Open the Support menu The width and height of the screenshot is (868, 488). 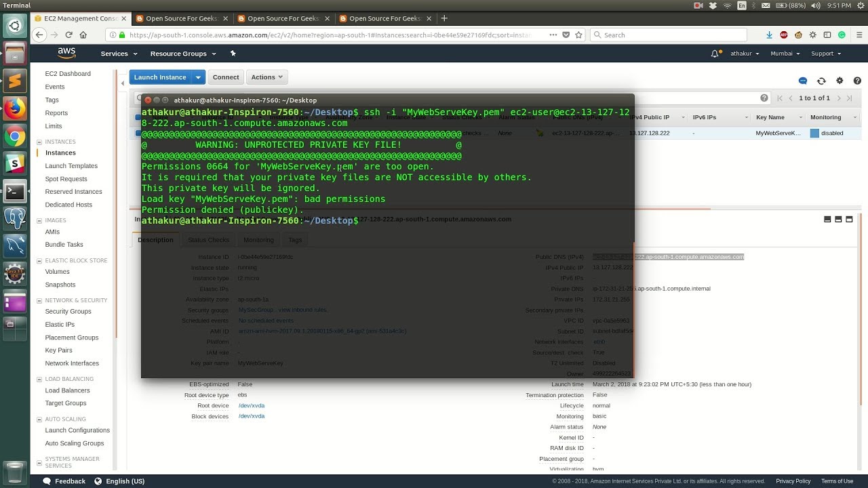pos(826,54)
